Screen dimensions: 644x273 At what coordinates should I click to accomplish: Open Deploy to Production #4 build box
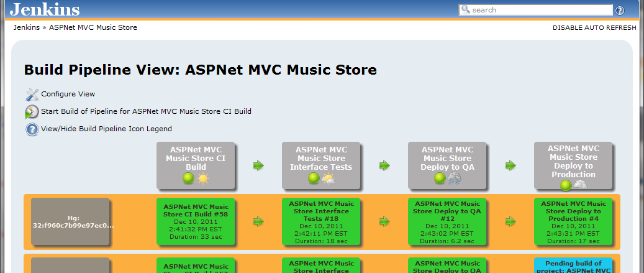coord(573,221)
